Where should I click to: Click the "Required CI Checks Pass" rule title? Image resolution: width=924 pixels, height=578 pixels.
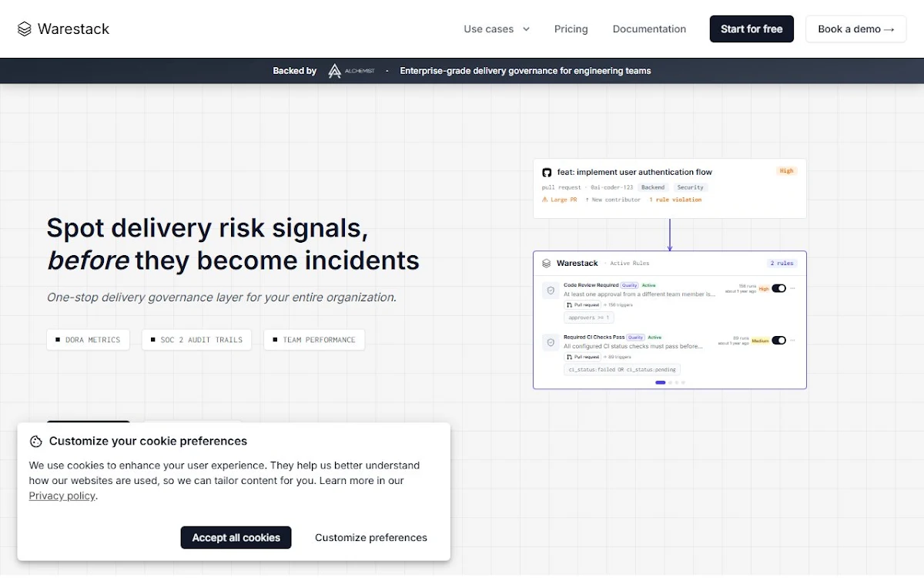594,338
